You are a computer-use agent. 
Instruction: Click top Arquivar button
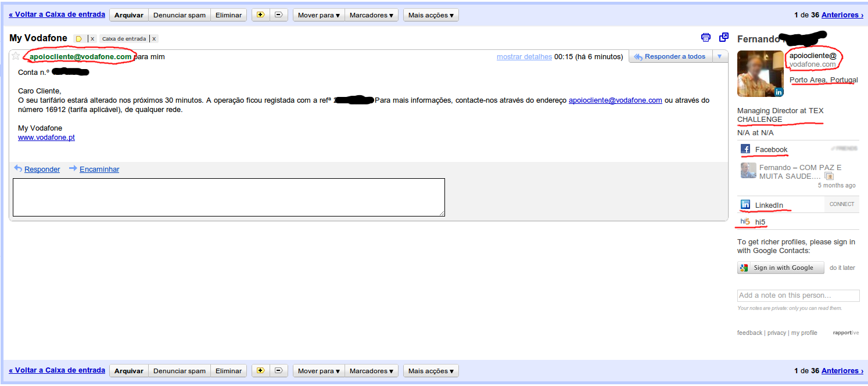(x=129, y=15)
